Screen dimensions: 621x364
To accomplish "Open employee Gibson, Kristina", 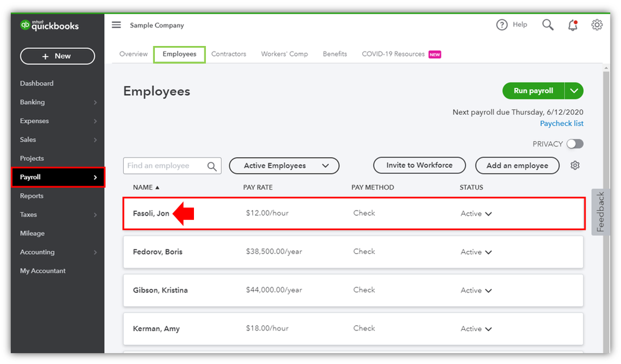I will 160,291.
